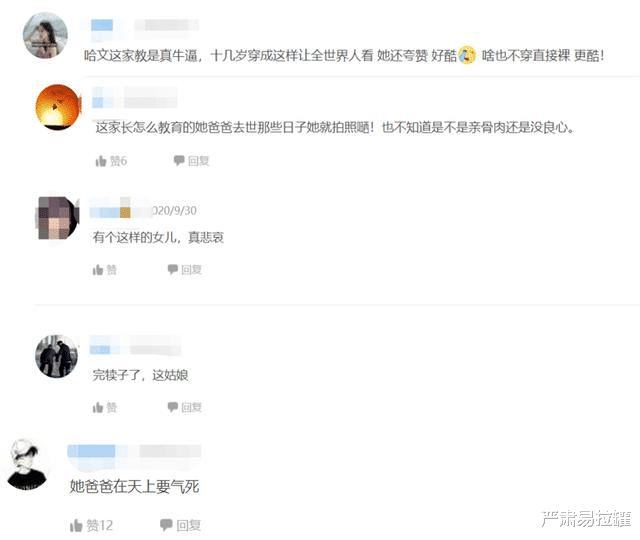This screenshot has height=540, width=640.
Task: Reply to the 完犊子了 comment
Action: pyautogui.click(x=184, y=407)
